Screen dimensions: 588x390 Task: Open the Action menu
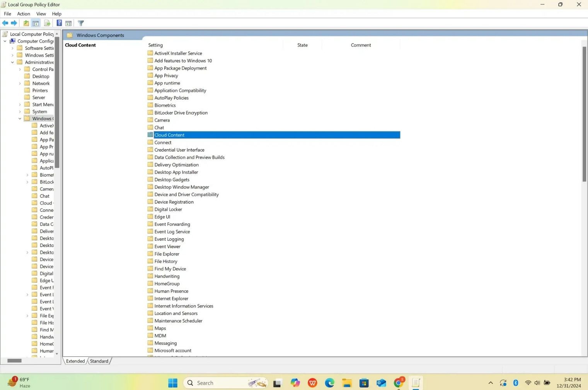[x=24, y=14]
